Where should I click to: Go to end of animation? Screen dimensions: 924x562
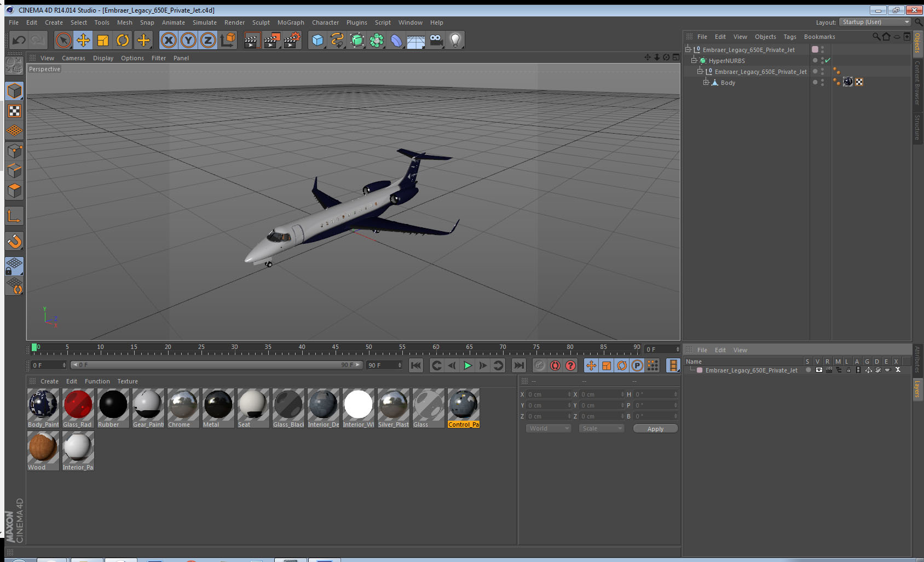tap(519, 365)
